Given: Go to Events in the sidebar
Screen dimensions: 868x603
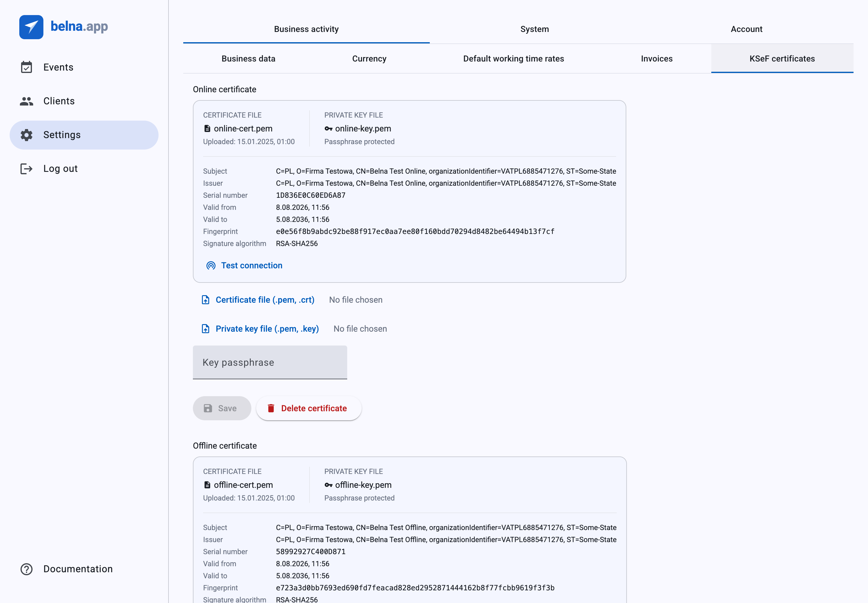Looking at the screenshot, I should click(x=84, y=67).
